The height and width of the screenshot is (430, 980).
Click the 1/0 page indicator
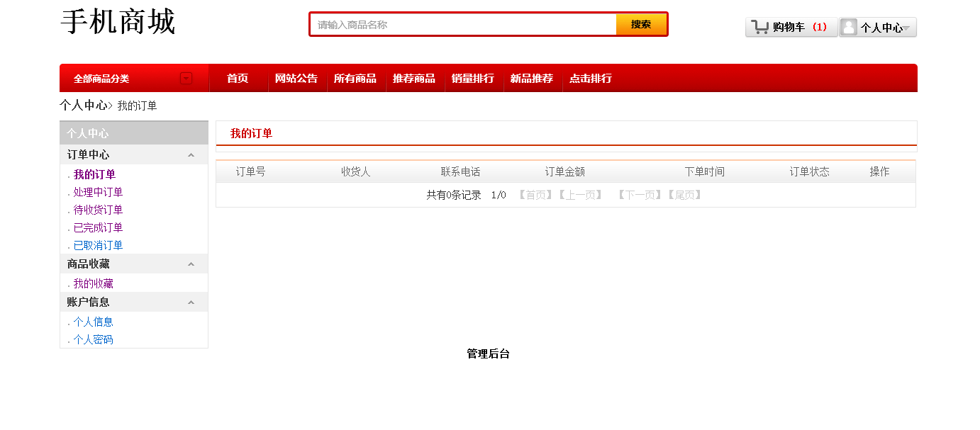coord(499,195)
